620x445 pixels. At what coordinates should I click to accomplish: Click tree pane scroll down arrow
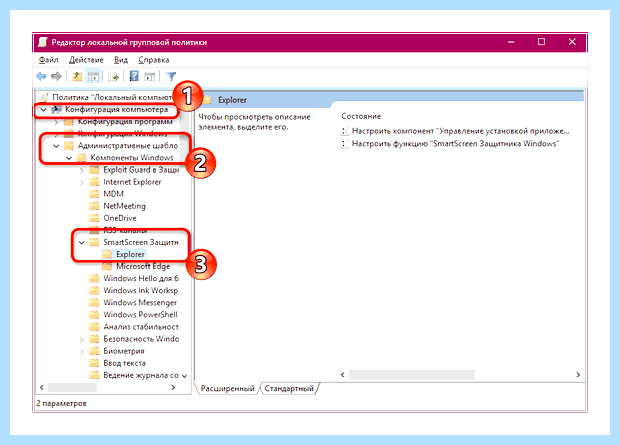184,376
